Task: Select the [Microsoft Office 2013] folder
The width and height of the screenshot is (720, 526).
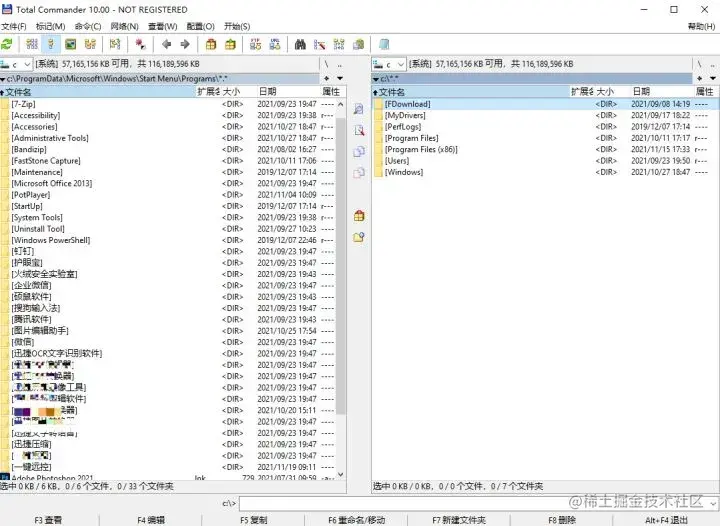Action: point(168,184)
